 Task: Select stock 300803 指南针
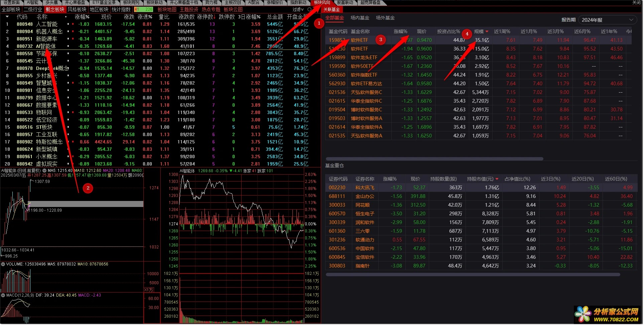point(481,266)
